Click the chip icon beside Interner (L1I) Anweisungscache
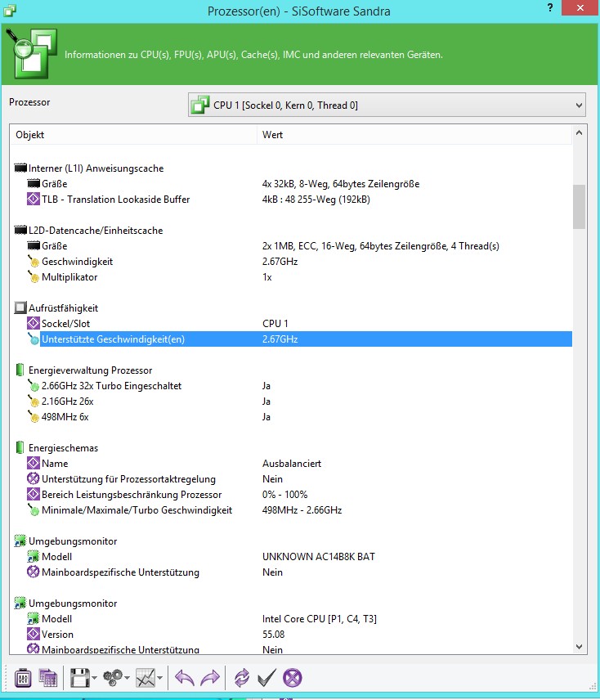Image resolution: width=600 pixels, height=700 pixels. [x=20, y=168]
